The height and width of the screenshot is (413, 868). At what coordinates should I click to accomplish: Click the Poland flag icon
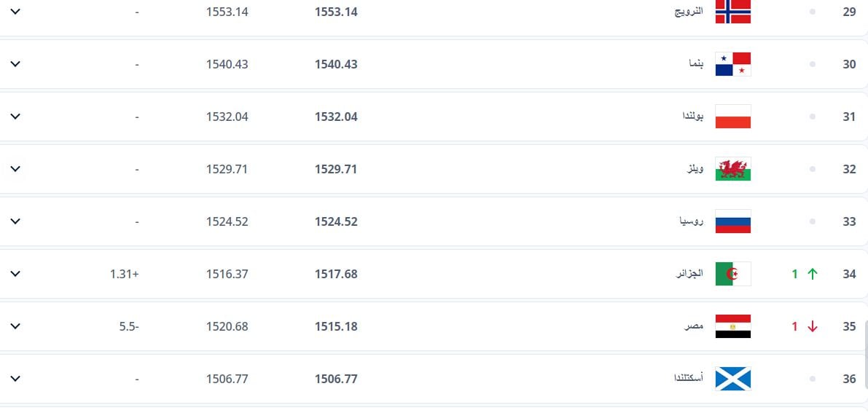[x=732, y=117]
